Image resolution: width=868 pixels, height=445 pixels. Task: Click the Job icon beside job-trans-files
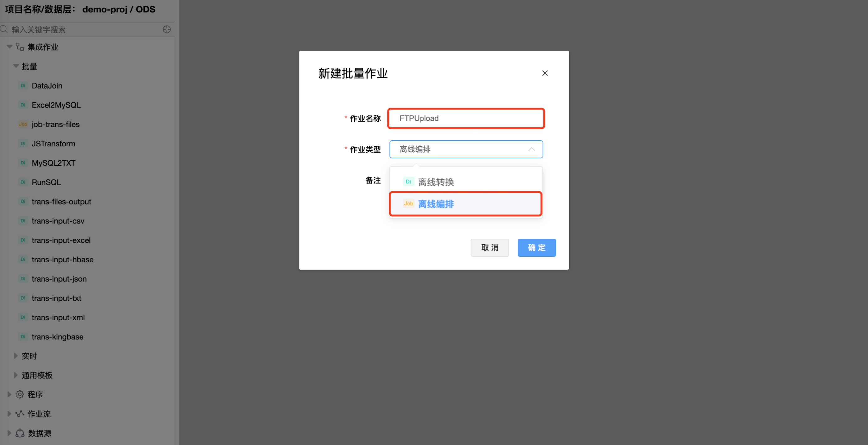(x=23, y=124)
